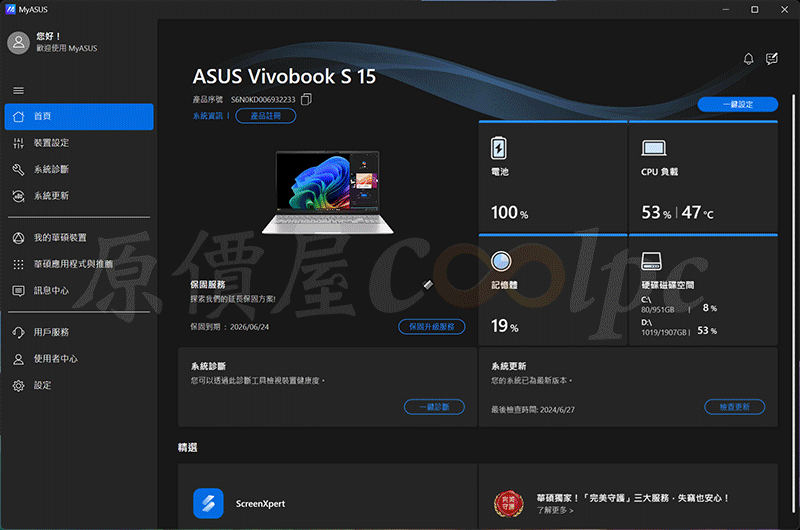
Task: Click the wrench icon for 系統診斷
Action: pyautogui.click(x=18, y=169)
